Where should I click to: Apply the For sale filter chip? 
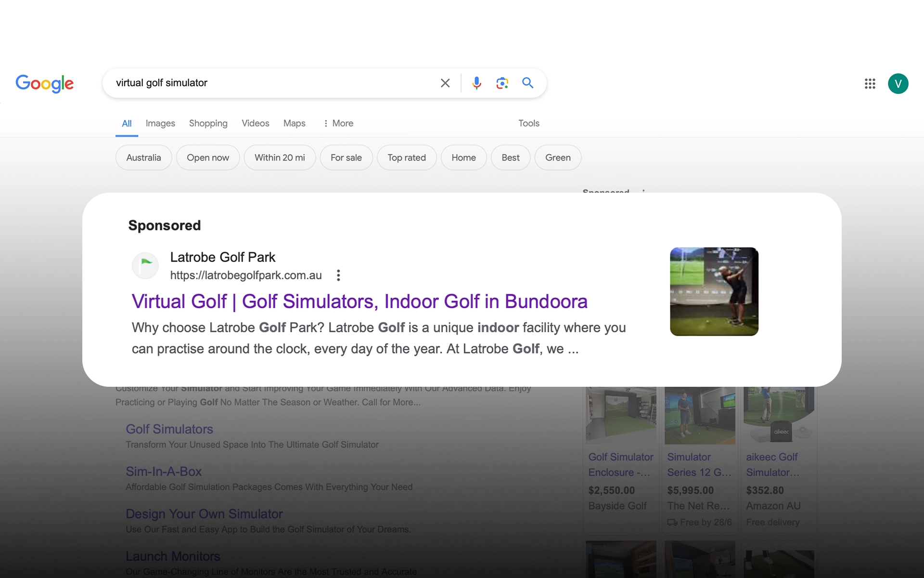coord(346,158)
